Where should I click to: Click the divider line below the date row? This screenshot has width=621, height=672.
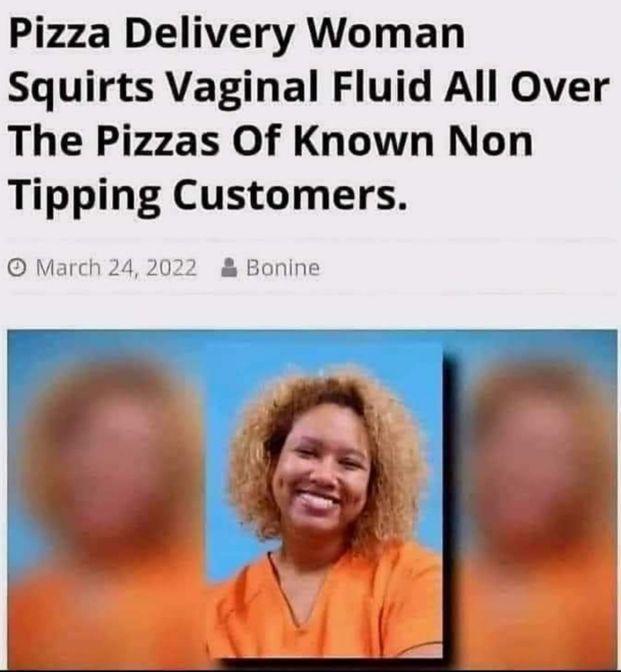click(x=312, y=295)
